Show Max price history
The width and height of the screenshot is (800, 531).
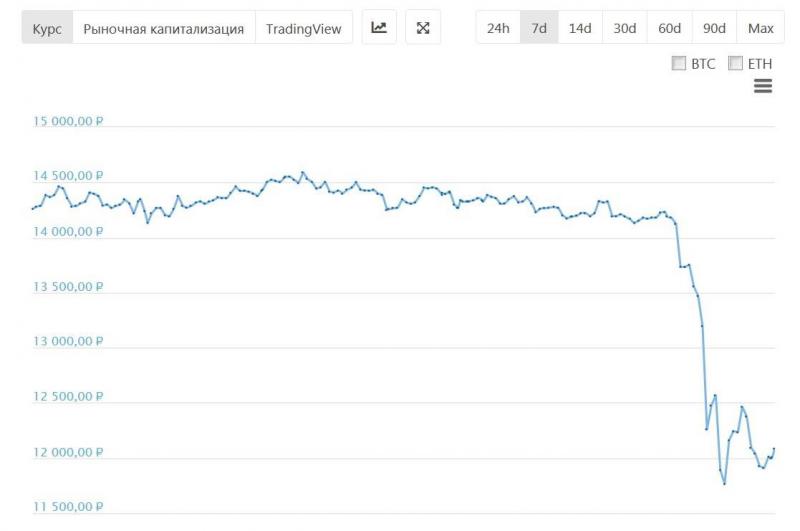[761, 28]
